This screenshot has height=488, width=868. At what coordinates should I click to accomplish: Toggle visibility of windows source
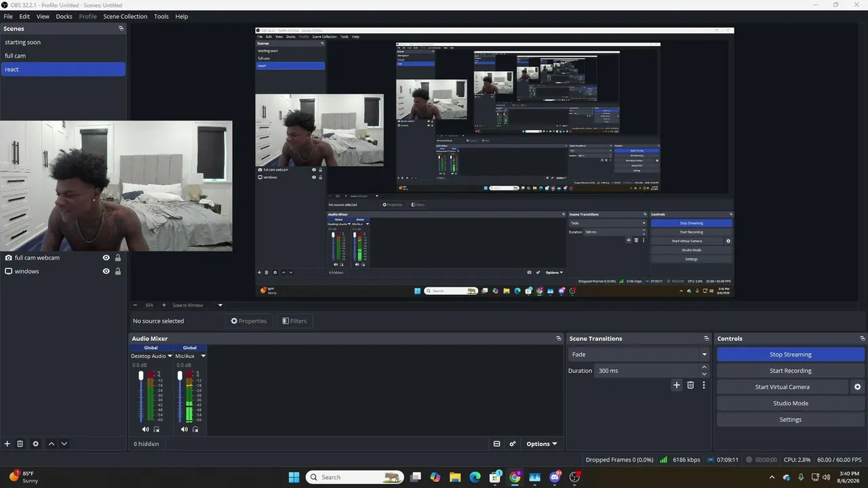(106, 271)
